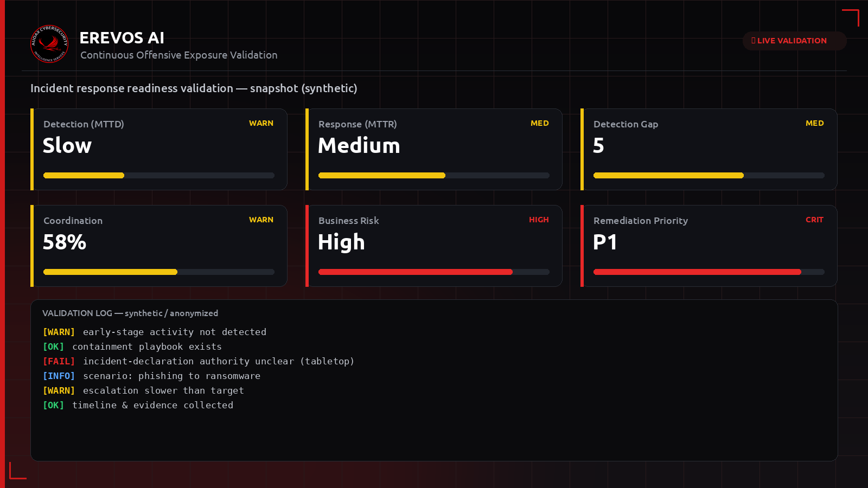
Task: Click the Continuous Offensive Exposure Validation subtitle
Action: (179, 55)
